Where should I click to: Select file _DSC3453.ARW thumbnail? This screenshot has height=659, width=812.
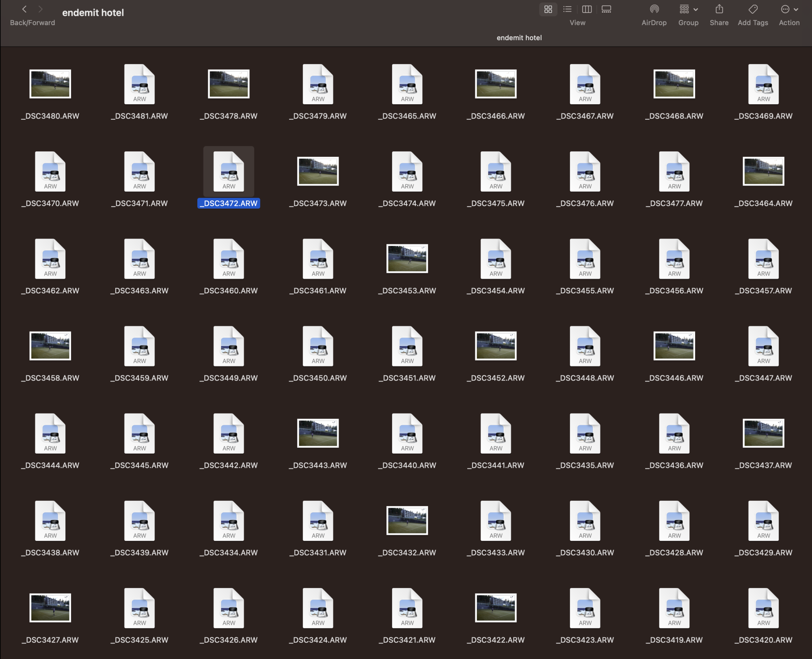pos(407,258)
